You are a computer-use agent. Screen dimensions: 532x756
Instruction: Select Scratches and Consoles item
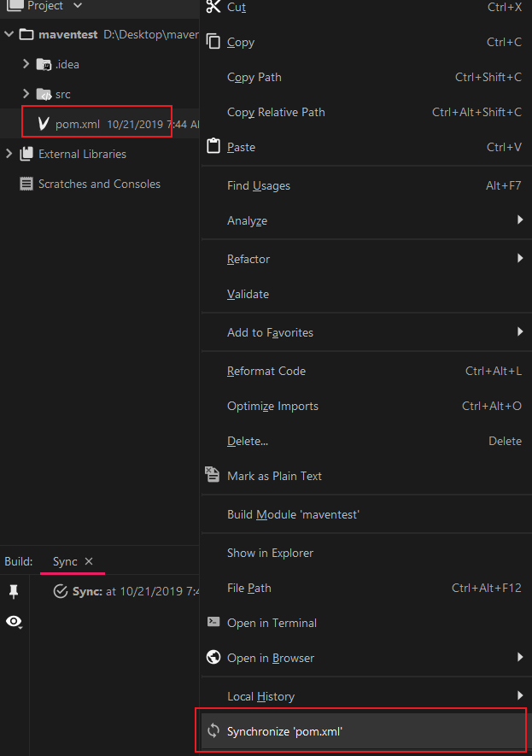[98, 184]
